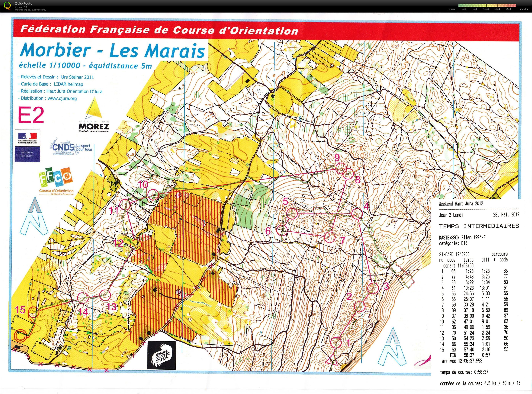The image size is (532, 394).
Task: Open the matstroeng.se/quickroute/sv link
Action: (x=30, y=10)
